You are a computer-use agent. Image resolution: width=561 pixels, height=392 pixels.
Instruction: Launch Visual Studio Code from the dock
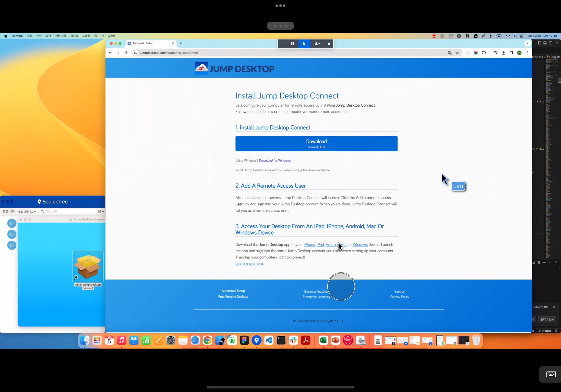[269, 340]
